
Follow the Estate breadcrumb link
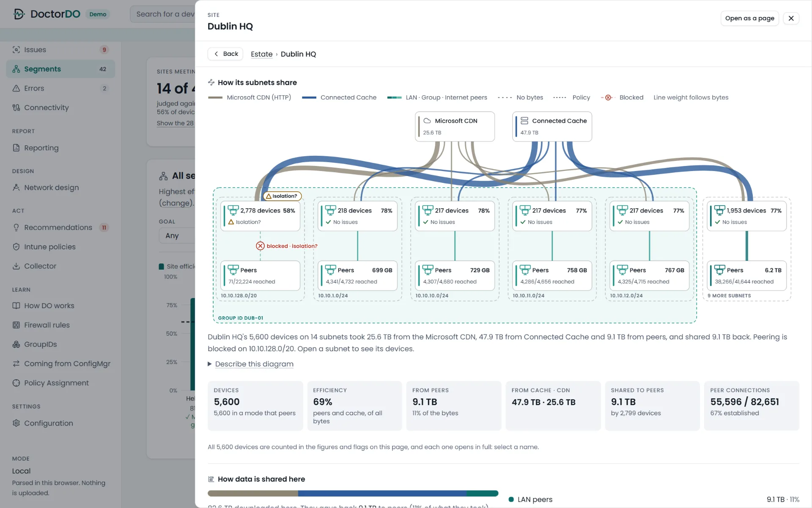coord(261,54)
